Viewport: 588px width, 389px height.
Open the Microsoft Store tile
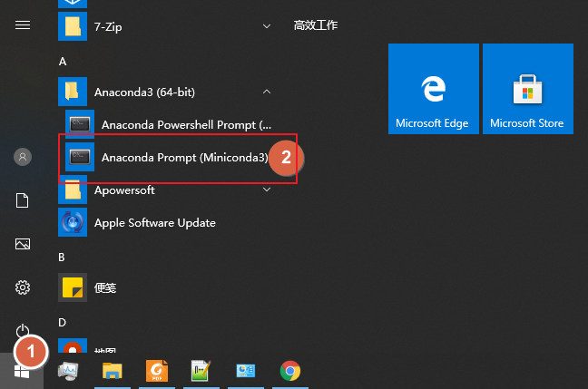pyautogui.click(x=528, y=89)
